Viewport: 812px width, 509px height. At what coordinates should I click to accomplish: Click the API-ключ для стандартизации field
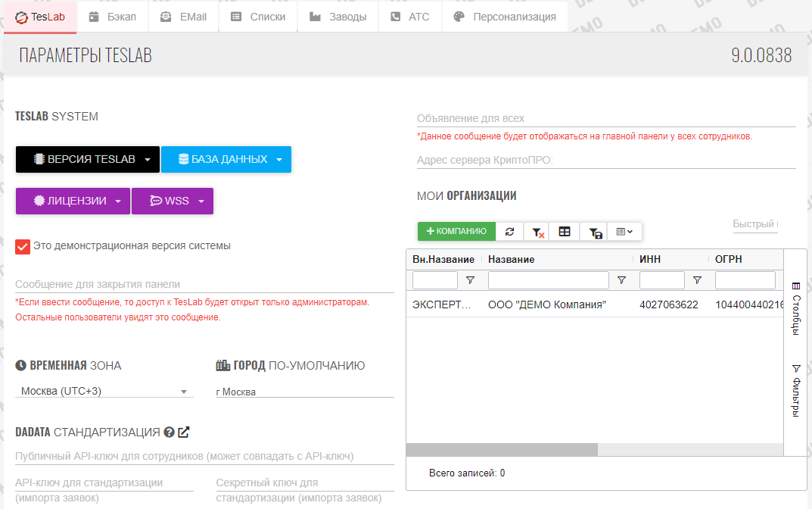[104, 482]
